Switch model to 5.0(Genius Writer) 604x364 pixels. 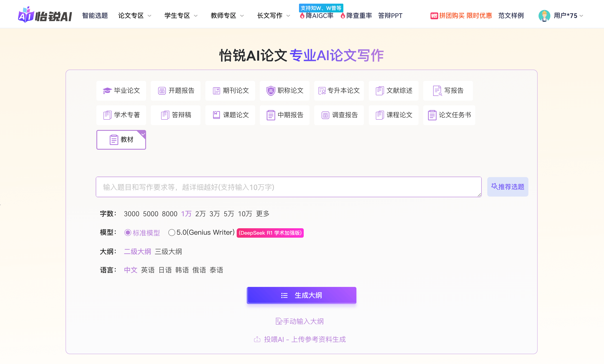(x=172, y=232)
